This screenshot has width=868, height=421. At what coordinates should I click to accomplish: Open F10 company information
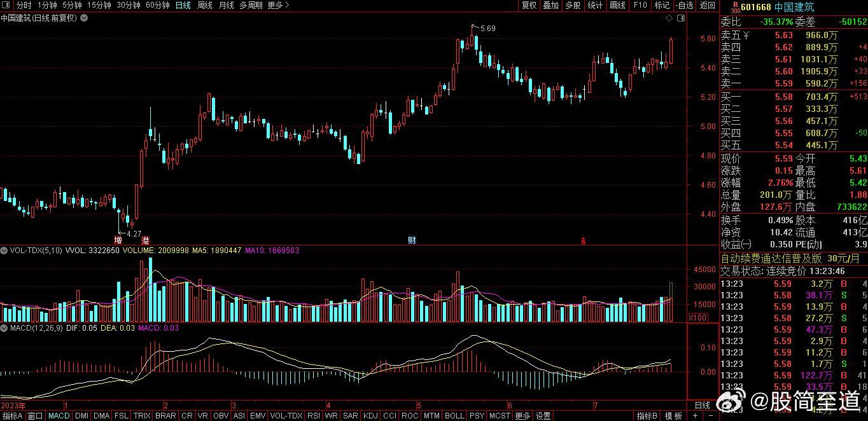coord(640,5)
